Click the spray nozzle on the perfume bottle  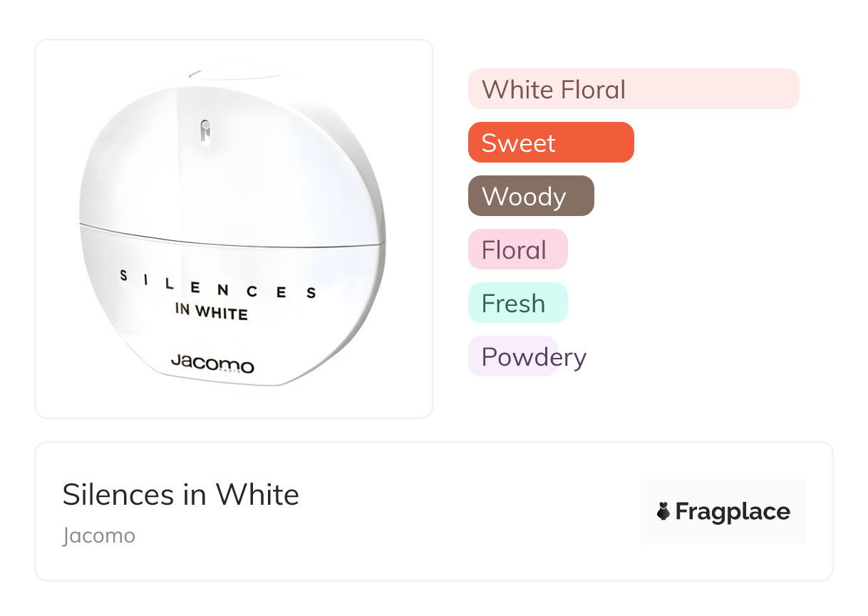205,132
